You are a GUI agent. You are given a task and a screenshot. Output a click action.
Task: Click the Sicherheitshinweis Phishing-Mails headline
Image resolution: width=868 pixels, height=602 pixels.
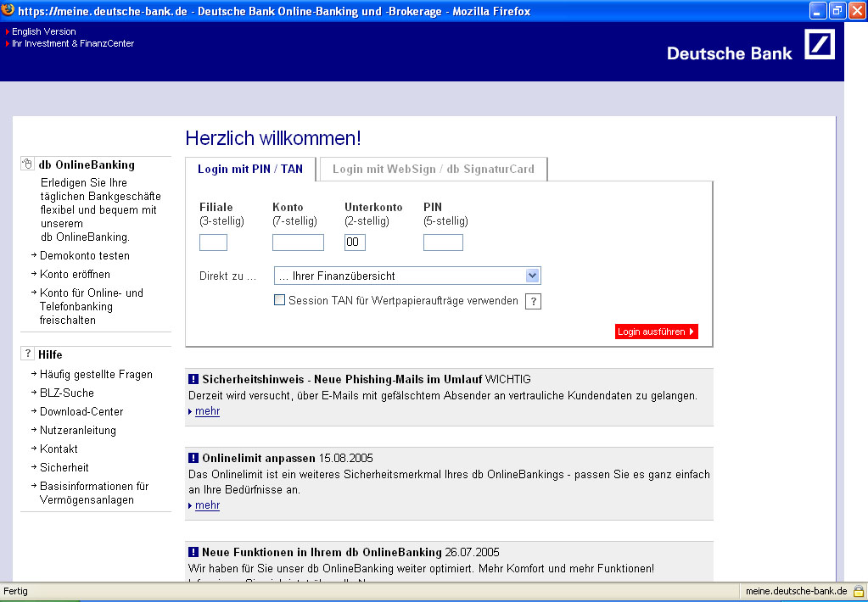click(x=342, y=379)
